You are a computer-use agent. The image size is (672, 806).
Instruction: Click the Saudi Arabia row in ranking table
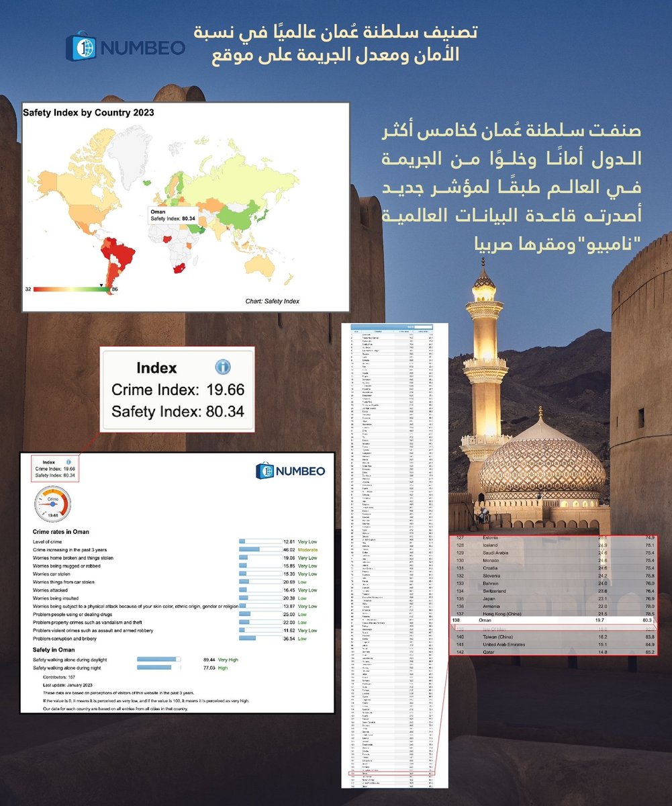point(555,553)
